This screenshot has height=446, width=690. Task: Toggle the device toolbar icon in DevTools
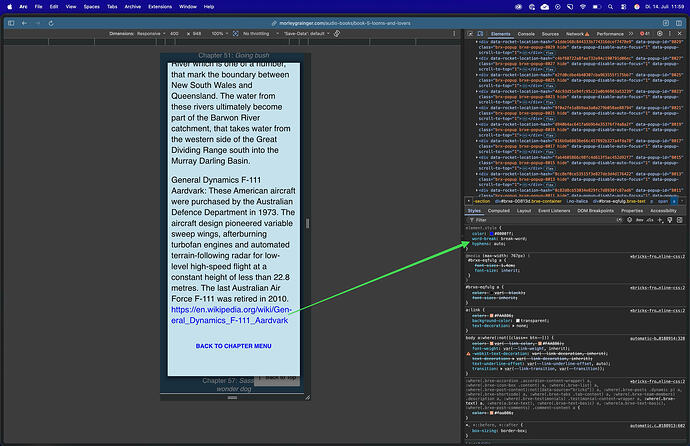coord(481,33)
